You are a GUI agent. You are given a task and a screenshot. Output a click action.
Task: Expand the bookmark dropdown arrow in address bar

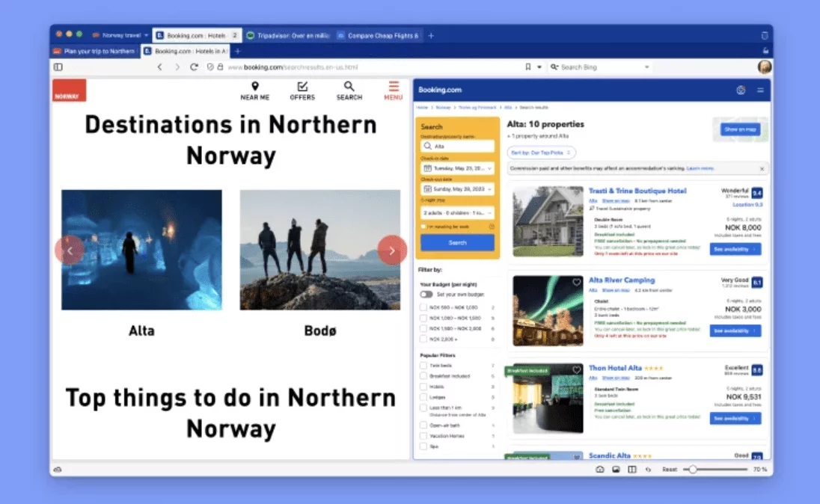pos(539,67)
